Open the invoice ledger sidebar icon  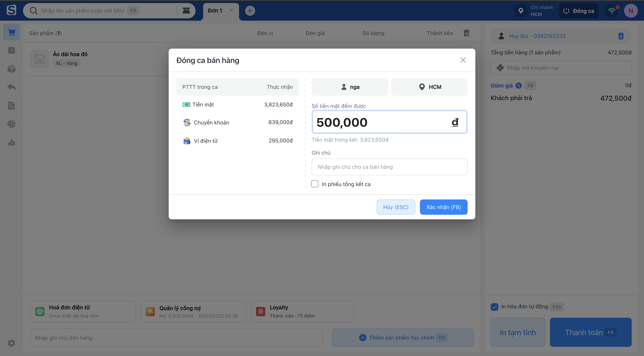click(11, 106)
